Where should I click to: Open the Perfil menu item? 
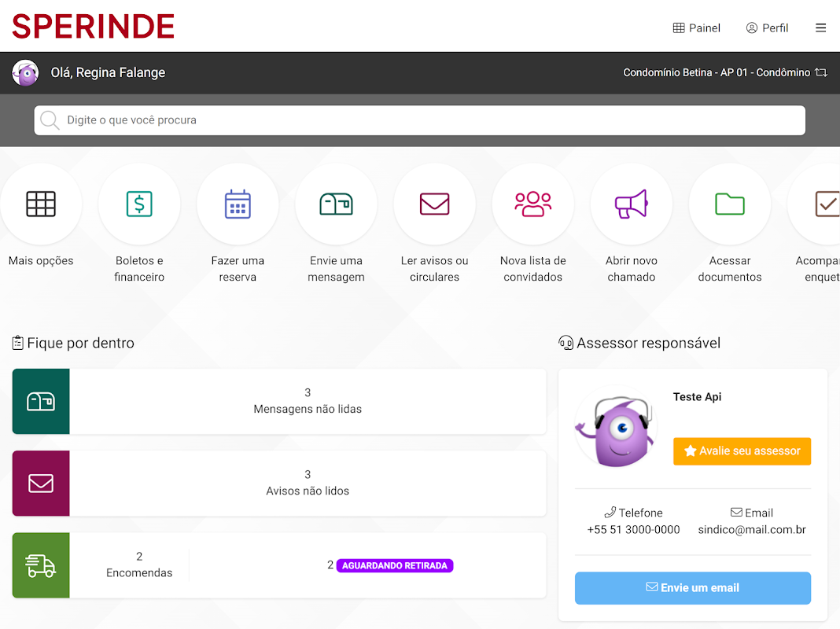tap(767, 28)
